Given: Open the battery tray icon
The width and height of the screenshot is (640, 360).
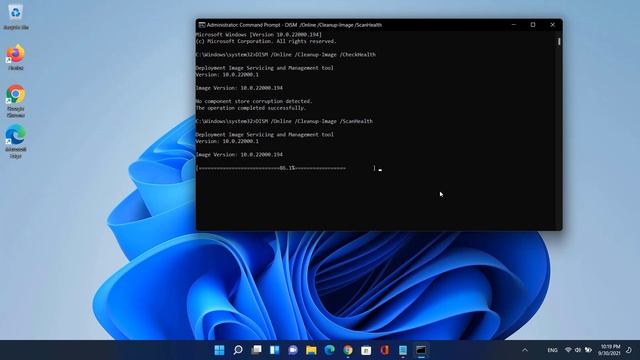Looking at the screenshot, I should (x=588, y=350).
